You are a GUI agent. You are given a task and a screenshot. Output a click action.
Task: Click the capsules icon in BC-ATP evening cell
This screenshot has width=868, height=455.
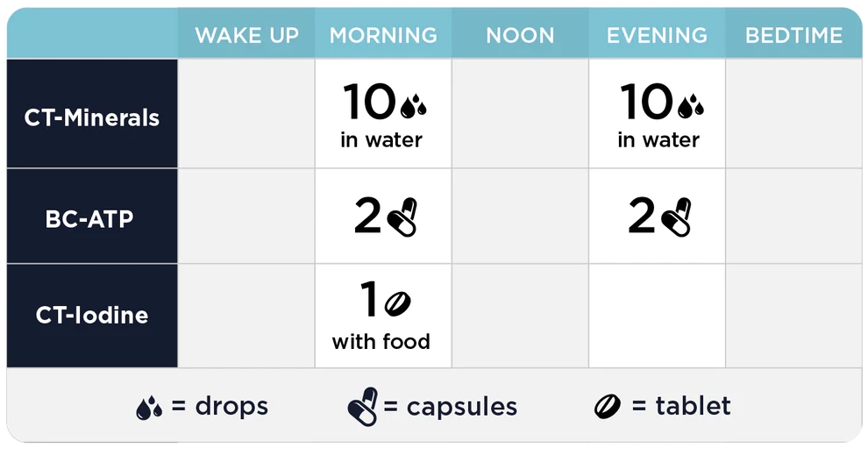tap(676, 217)
